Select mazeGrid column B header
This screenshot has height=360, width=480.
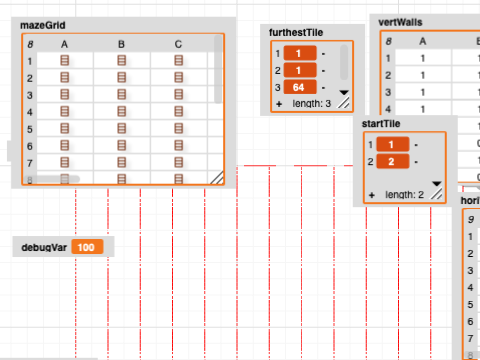pyautogui.click(x=122, y=44)
